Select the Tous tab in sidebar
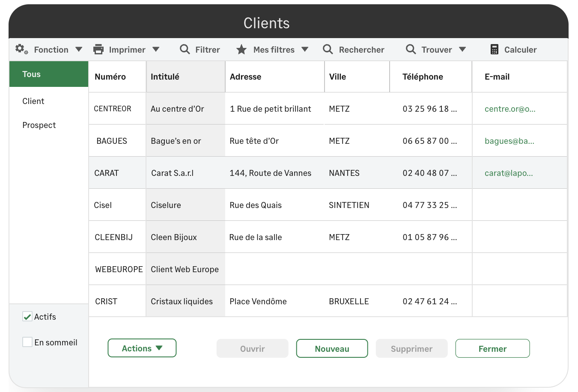578x392 pixels. [49, 74]
